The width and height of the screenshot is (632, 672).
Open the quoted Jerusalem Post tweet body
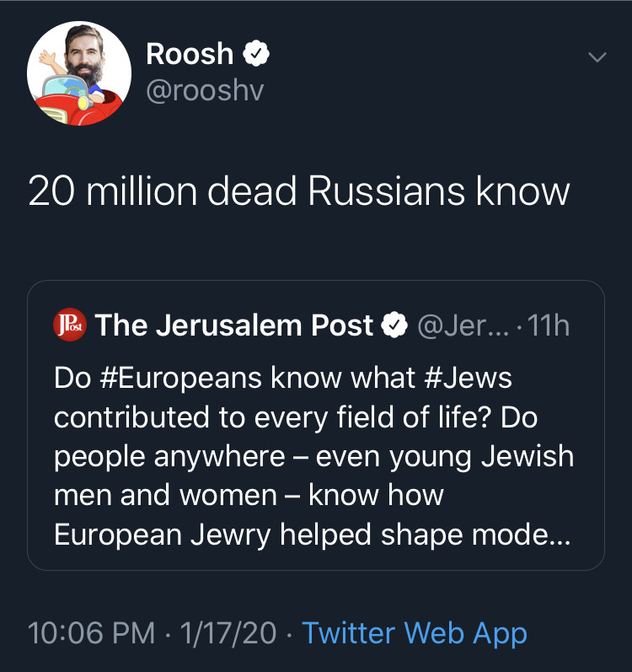pos(315,455)
